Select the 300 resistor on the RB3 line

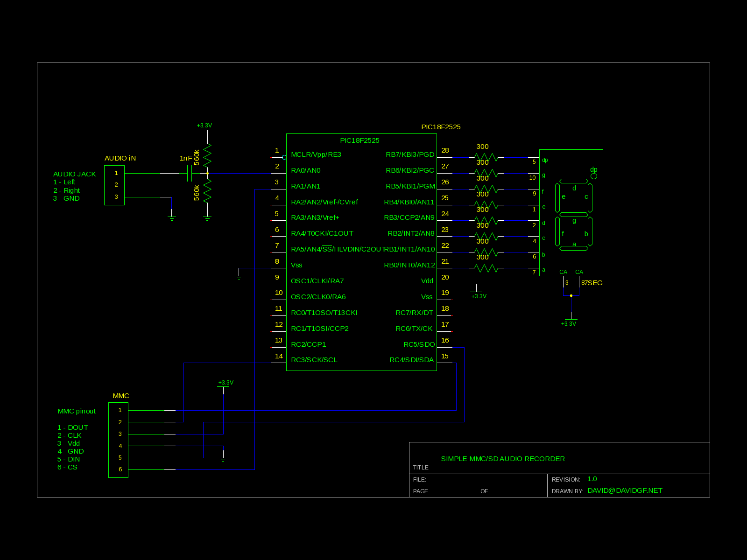(x=486, y=220)
